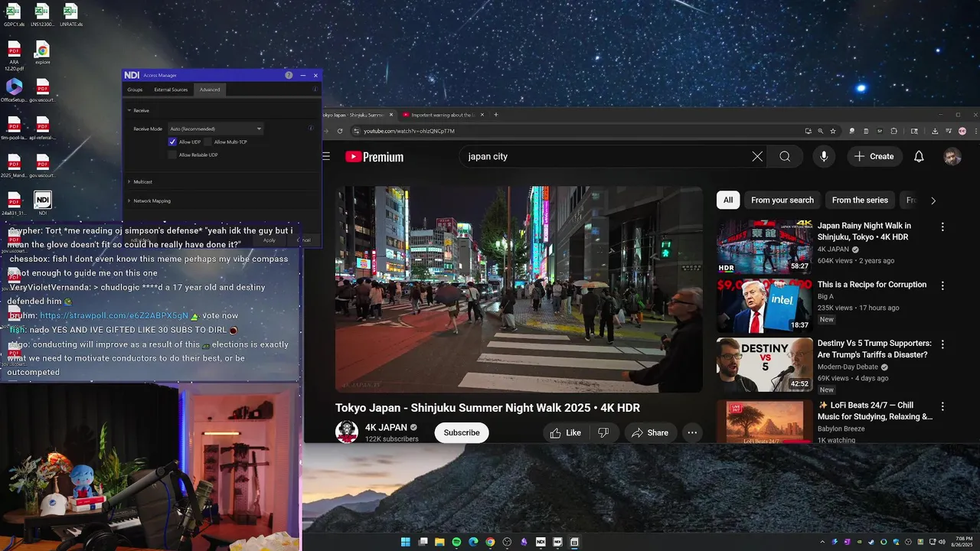Dislike the Shinjuku video
Screen dimensions: 980x551
(x=603, y=432)
